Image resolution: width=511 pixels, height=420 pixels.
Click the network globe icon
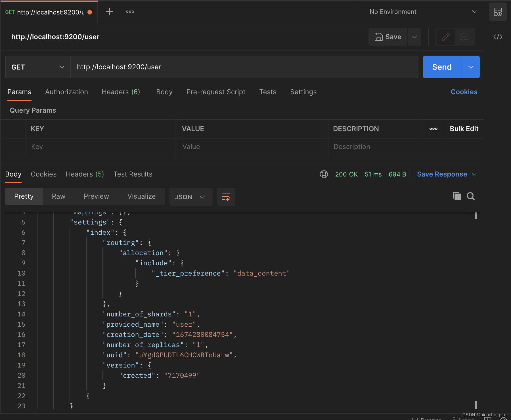324,174
